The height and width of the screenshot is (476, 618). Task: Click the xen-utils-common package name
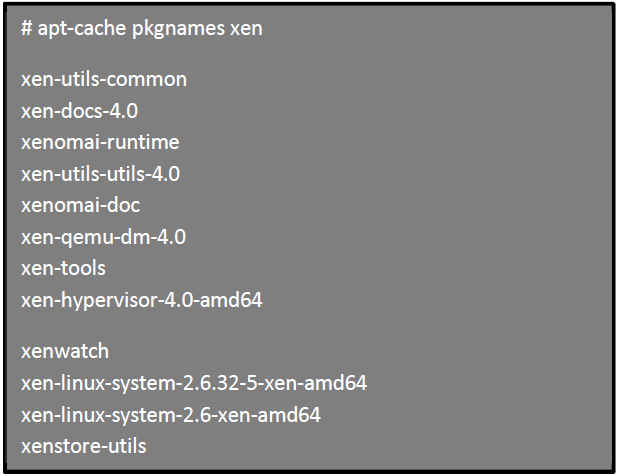103,79
